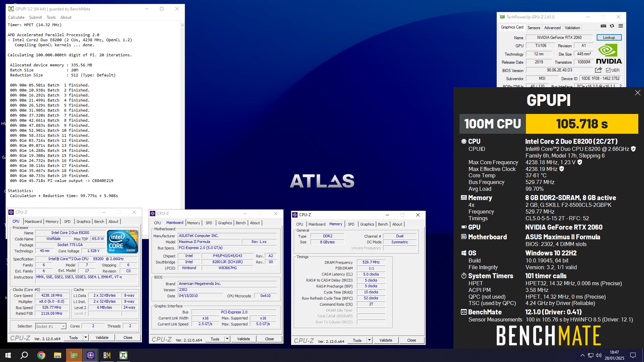The height and width of the screenshot is (362, 644).
Task: Click the Tools button in the Memory CPU-Z window
Action: click(357, 340)
